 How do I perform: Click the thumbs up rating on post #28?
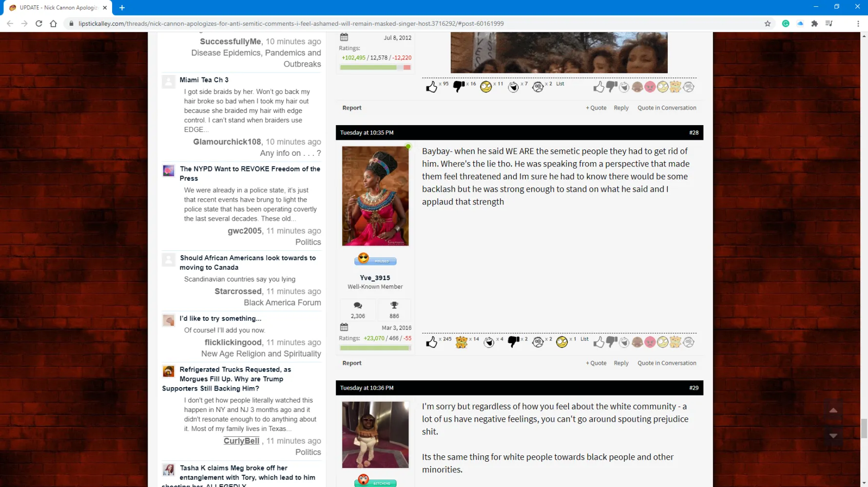(598, 342)
